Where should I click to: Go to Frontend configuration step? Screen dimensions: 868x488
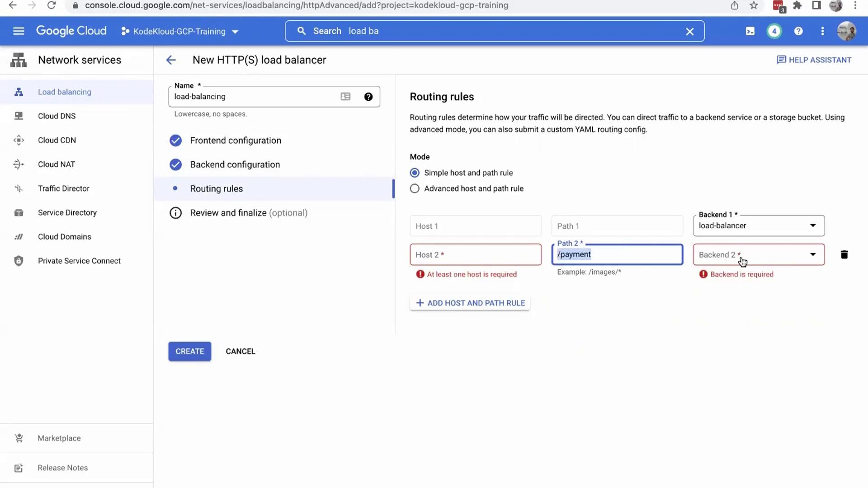[235, 141]
